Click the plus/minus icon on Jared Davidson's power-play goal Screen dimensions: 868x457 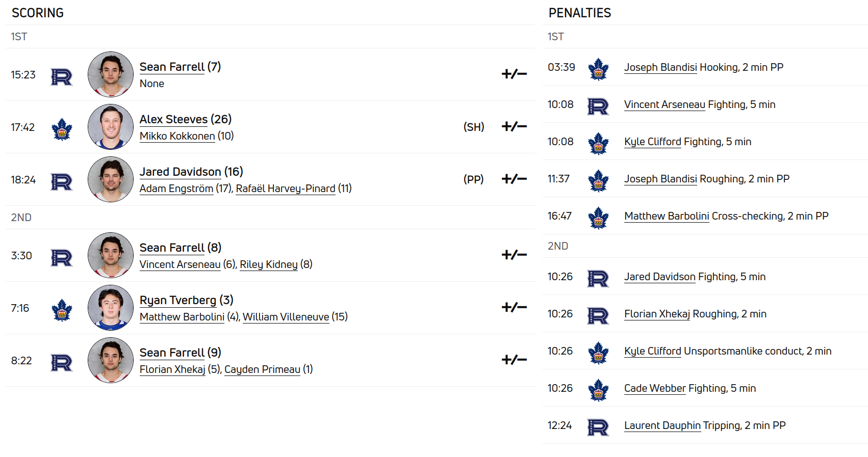(x=514, y=179)
